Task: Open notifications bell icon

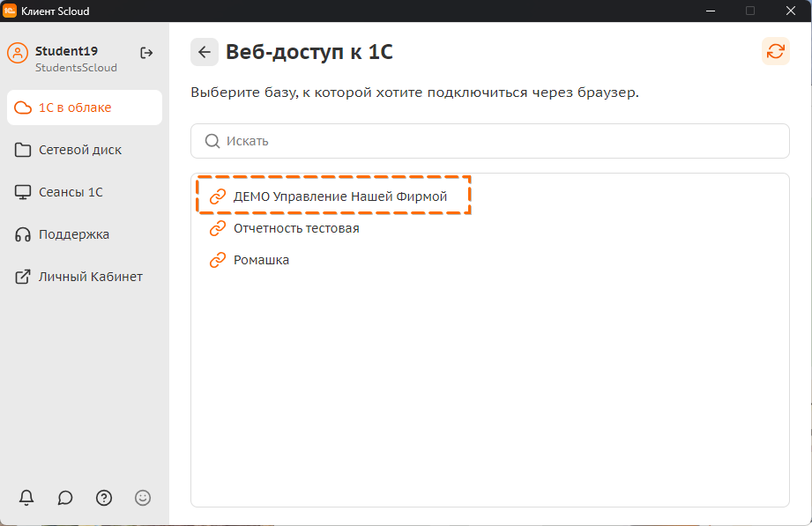Action: click(26, 498)
